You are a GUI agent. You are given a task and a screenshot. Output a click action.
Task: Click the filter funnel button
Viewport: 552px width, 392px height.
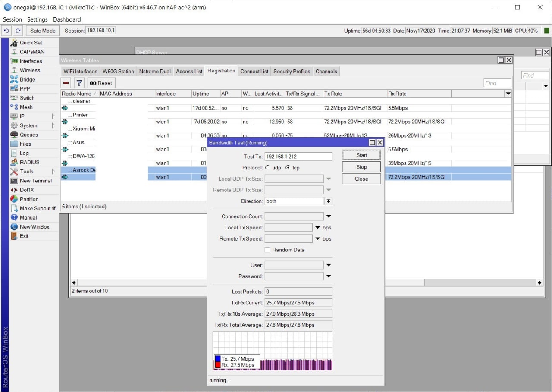coord(79,83)
